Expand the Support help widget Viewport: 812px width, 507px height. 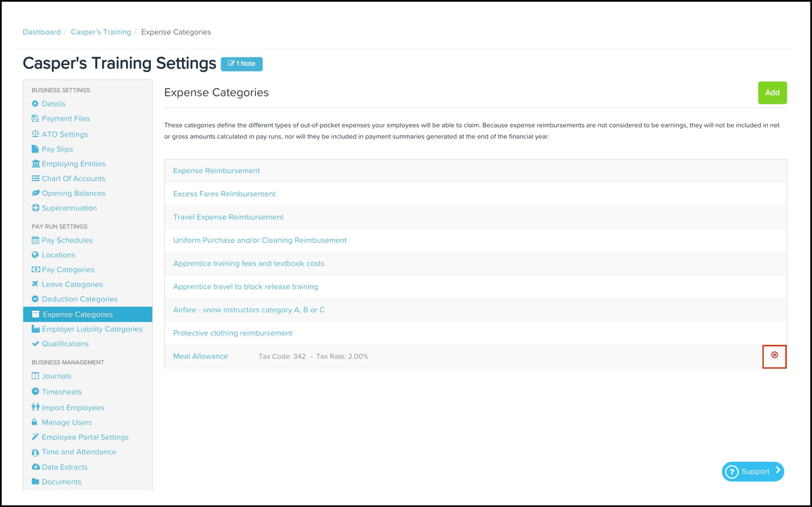click(753, 471)
